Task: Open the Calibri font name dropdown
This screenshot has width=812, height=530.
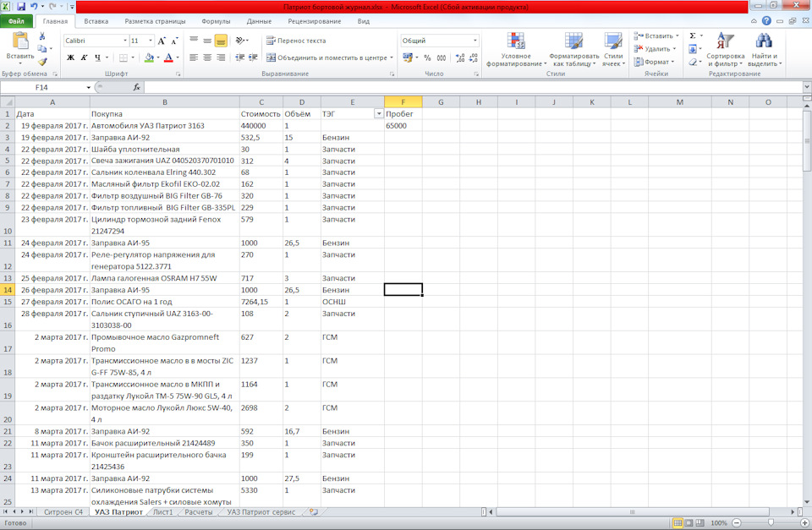Action: [125, 41]
